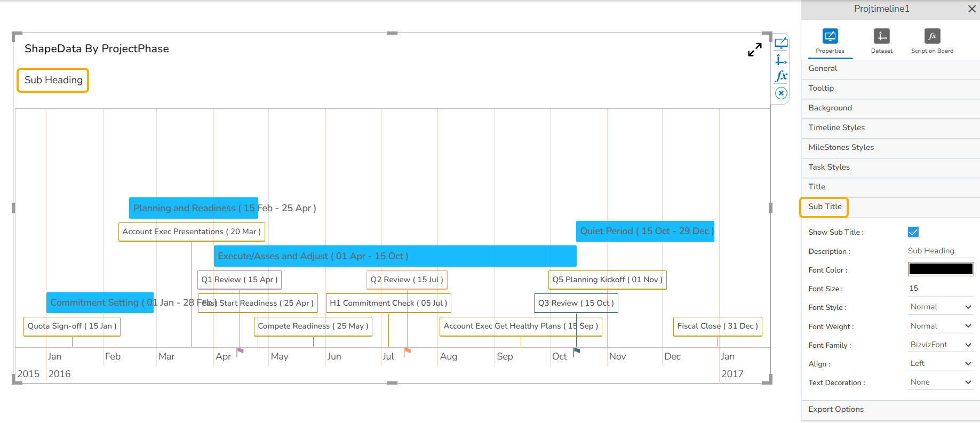The image size is (980, 423).
Task: Maximize the chart with expand arrows
Action: pos(754,50)
